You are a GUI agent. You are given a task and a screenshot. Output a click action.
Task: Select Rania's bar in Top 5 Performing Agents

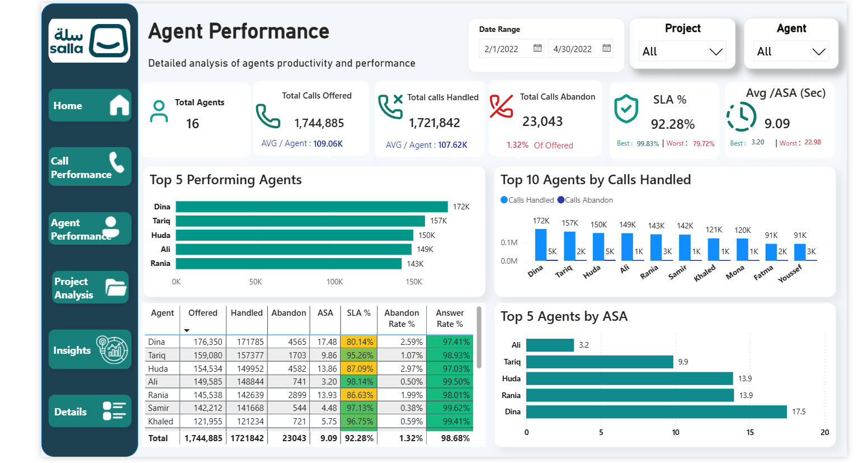289,264
